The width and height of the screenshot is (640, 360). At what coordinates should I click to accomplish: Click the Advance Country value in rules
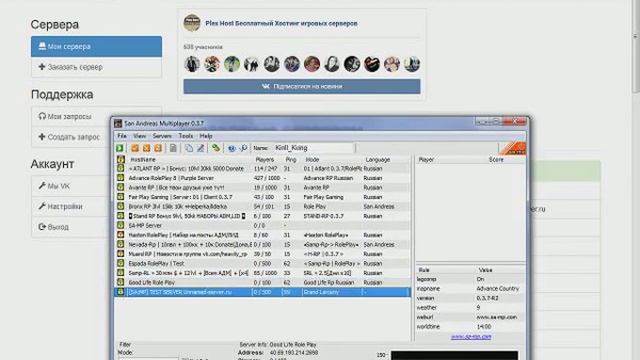tap(498, 289)
